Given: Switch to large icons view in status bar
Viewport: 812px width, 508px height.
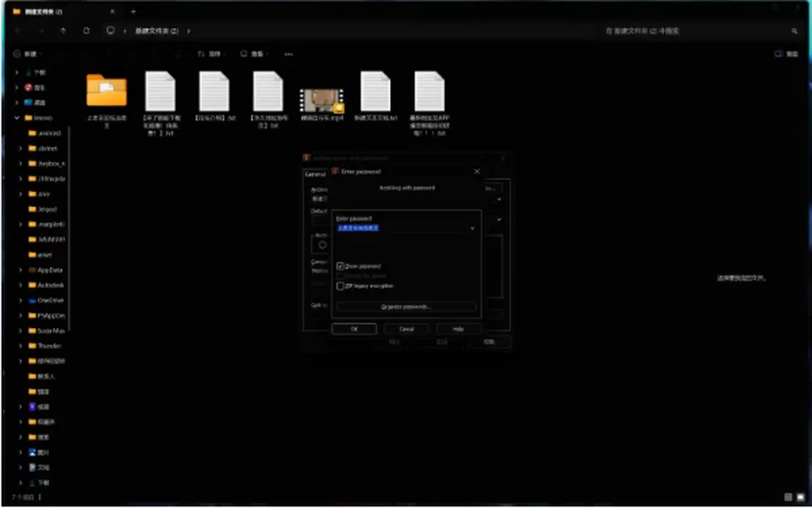Looking at the screenshot, I should [801, 497].
